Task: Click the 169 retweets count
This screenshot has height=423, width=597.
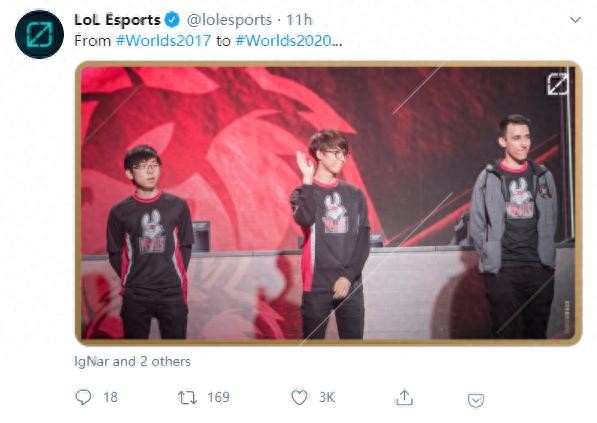Action: pos(218,397)
